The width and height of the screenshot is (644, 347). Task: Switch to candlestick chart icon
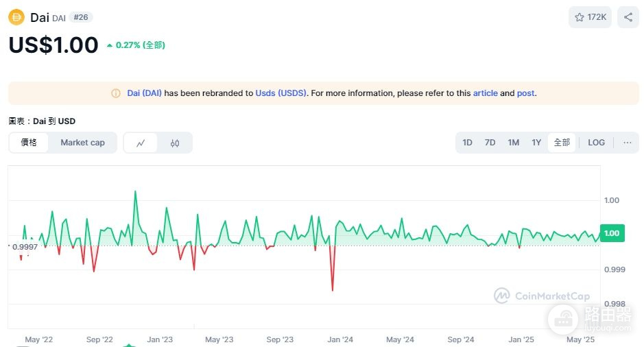[x=175, y=143]
